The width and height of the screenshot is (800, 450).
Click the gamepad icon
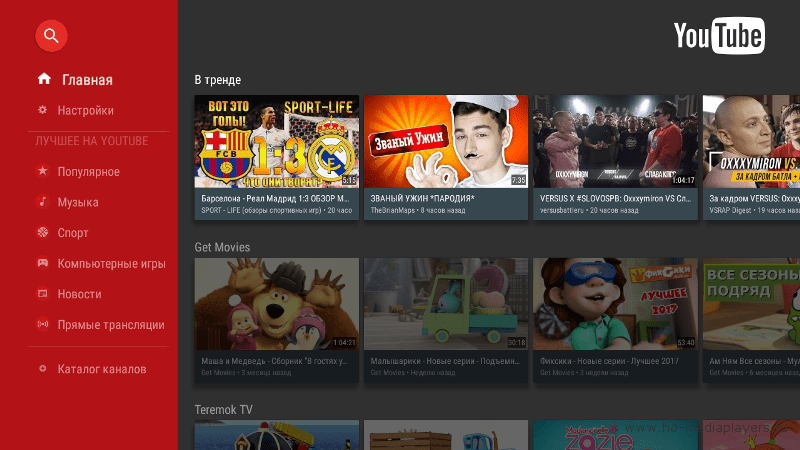[x=42, y=263]
